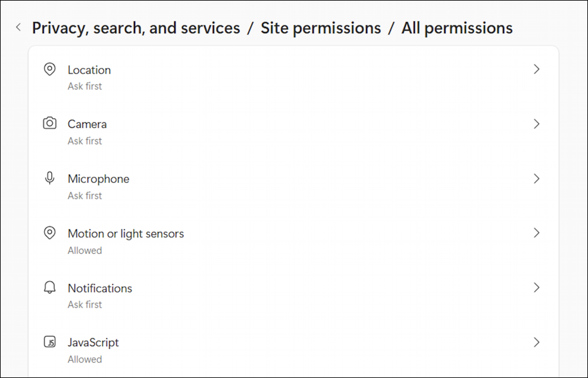Click the JavaScript icon

[x=50, y=342]
